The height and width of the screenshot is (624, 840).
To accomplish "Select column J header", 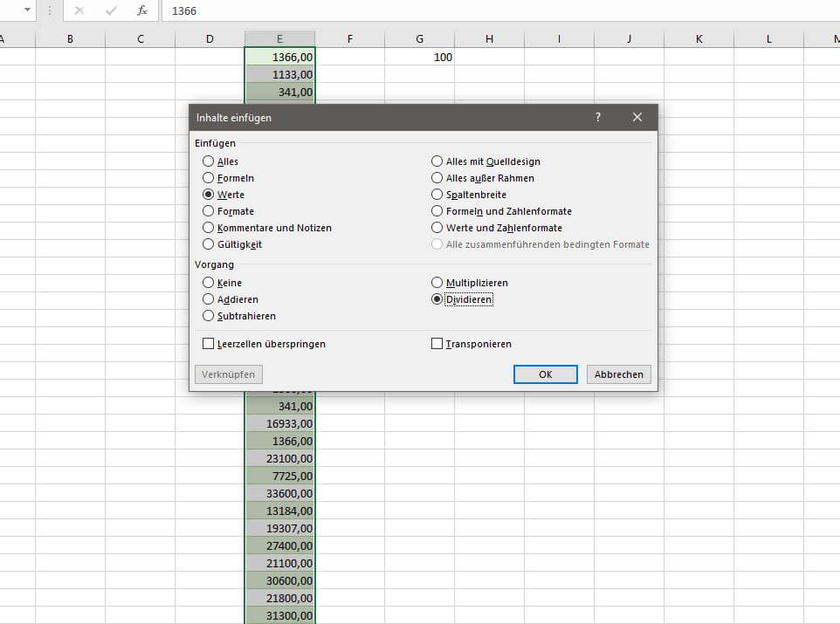I will point(630,38).
